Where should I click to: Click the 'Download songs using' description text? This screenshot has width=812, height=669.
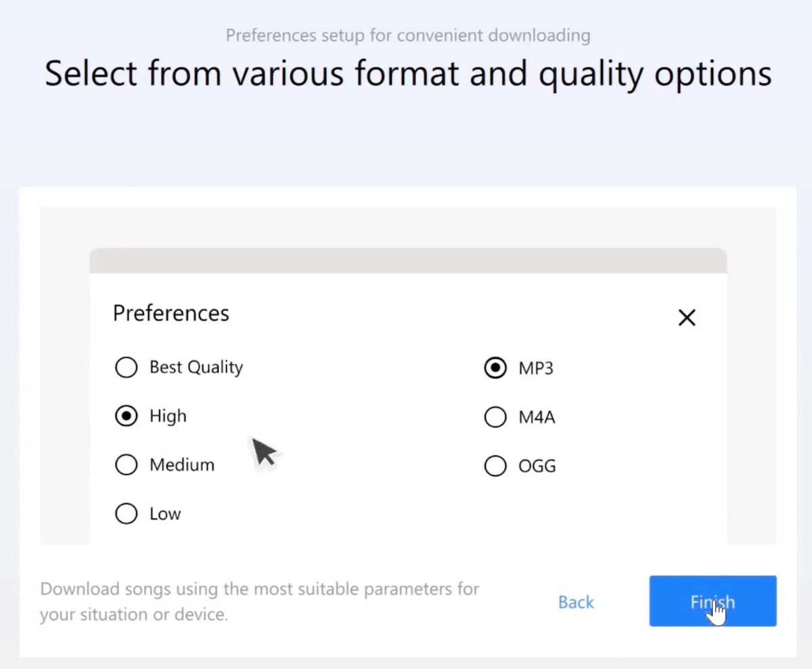click(260, 601)
